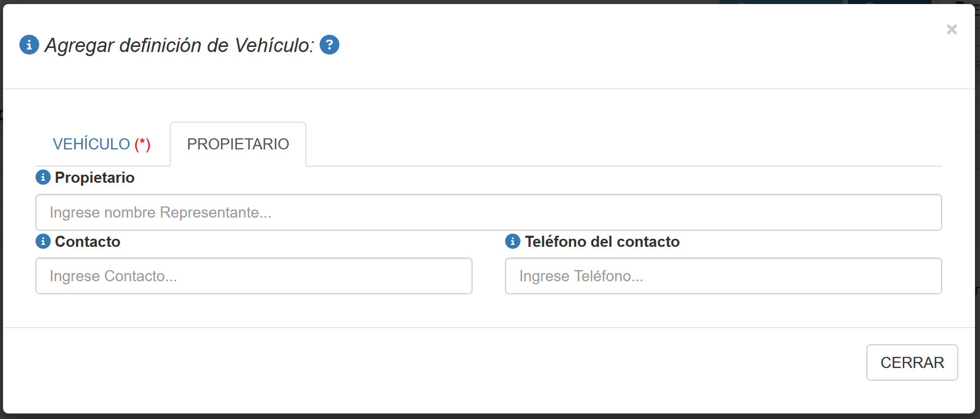Click the red asterisk on VEHÍCULO tab
The width and height of the screenshot is (980, 419).
click(142, 144)
